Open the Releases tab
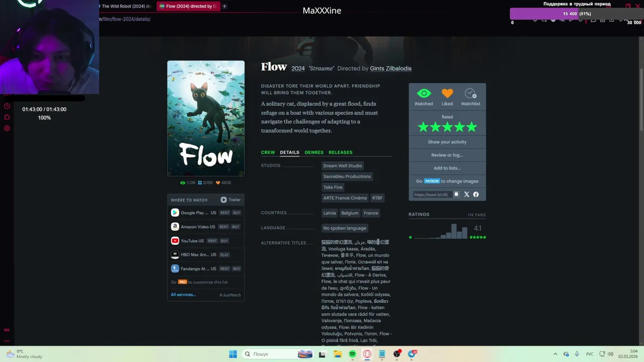The width and height of the screenshot is (644, 362). (x=340, y=152)
